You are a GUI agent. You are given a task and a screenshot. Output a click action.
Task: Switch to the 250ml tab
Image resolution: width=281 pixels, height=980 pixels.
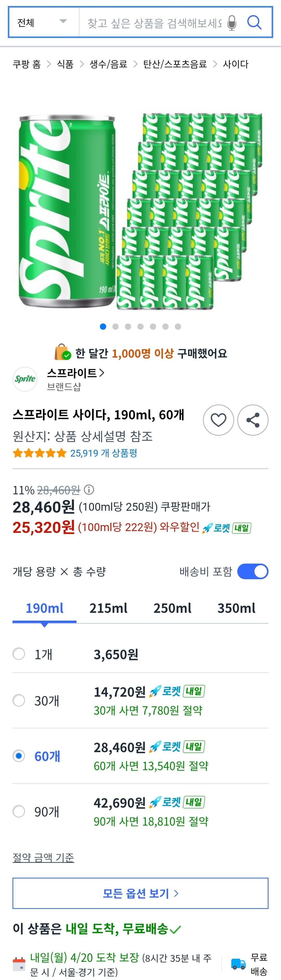[172, 608]
